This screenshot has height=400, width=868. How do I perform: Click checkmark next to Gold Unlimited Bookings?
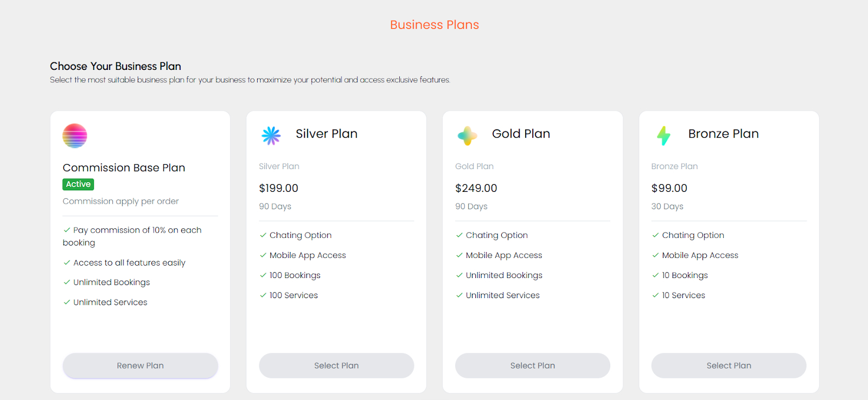point(459,275)
